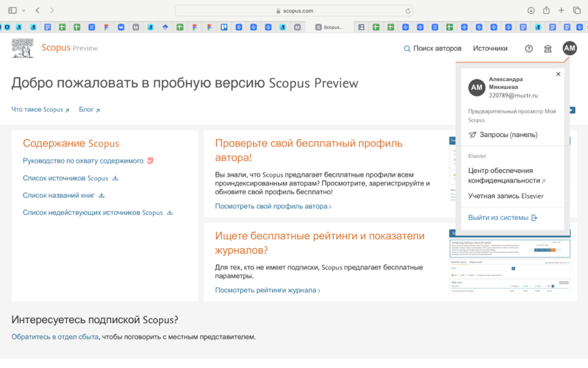Open the Что такое Scopus link

(40, 110)
